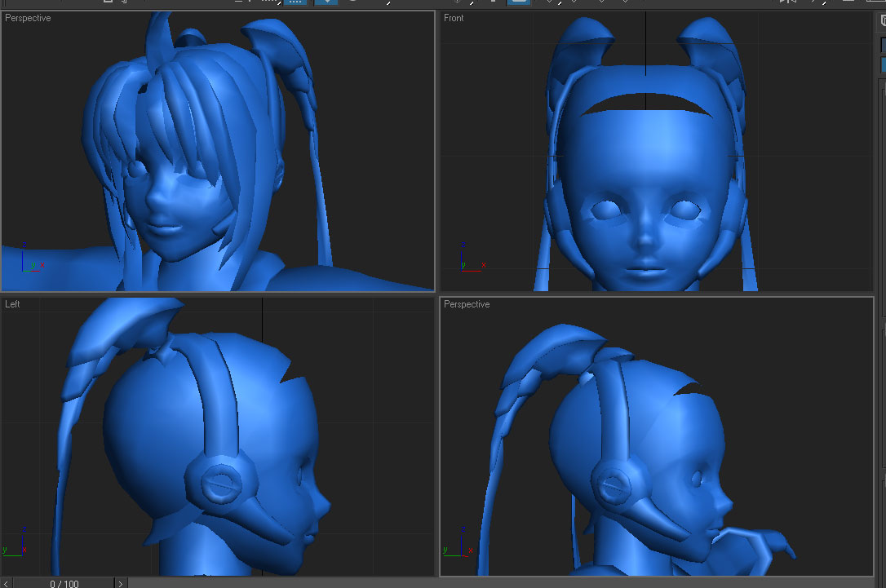The width and height of the screenshot is (886, 588).
Task: Click the 0 / 100 time slider handle
Action: click(x=64, y=583)
